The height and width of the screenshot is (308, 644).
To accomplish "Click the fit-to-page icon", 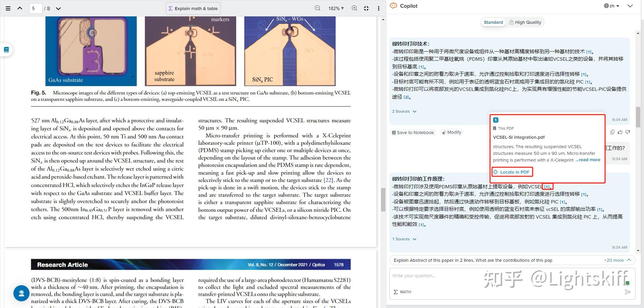I will click(x=366, y=8).
